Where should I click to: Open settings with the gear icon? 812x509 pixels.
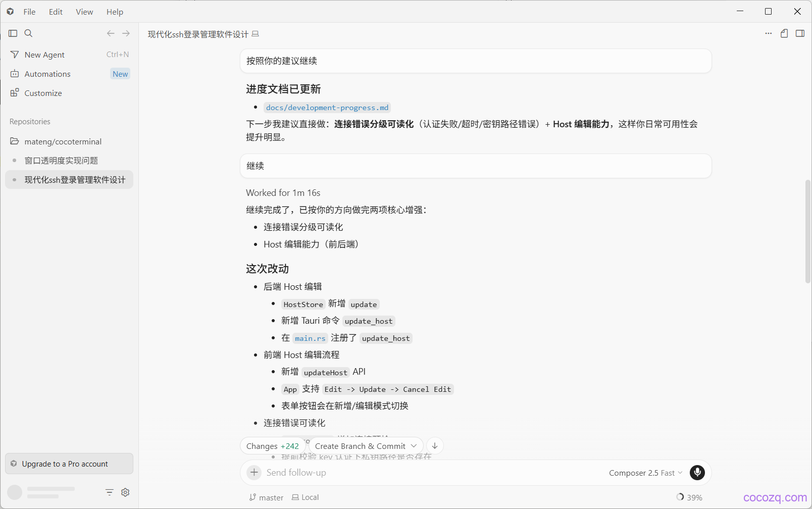click(x=125, y=492)
